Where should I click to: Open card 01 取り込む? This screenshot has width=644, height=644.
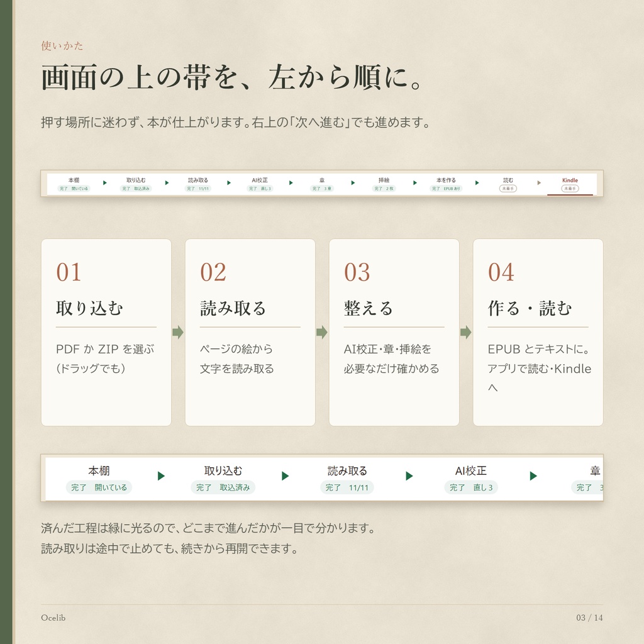pos(106,332)
